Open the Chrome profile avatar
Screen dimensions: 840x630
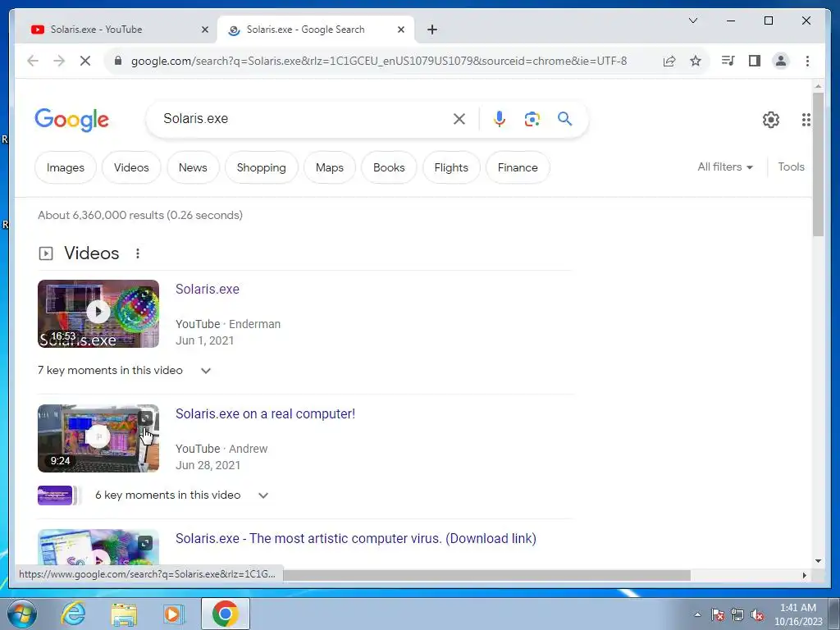781,61
